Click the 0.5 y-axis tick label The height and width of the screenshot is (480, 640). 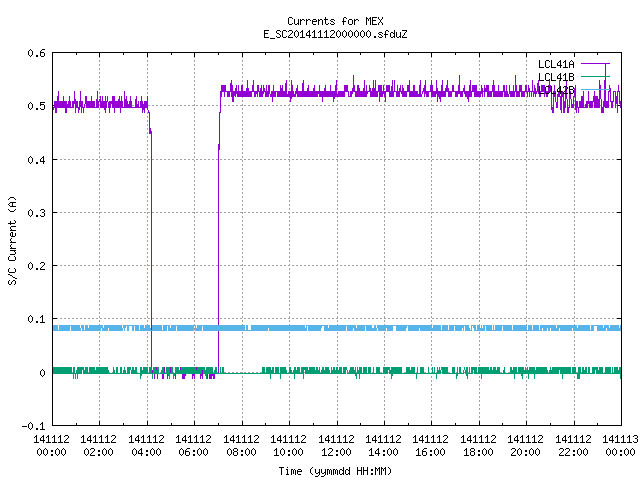pos(36,106)
